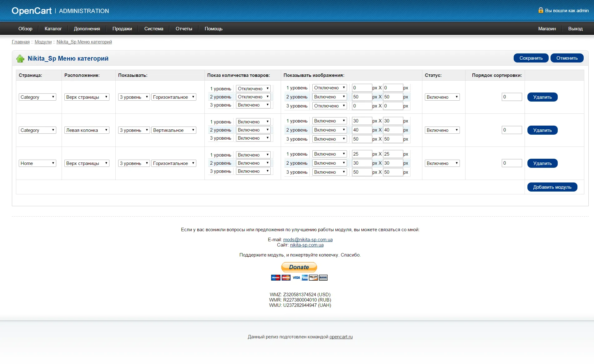Click the PayPal Donate button

pyautogui.click(x=299, y=267)
